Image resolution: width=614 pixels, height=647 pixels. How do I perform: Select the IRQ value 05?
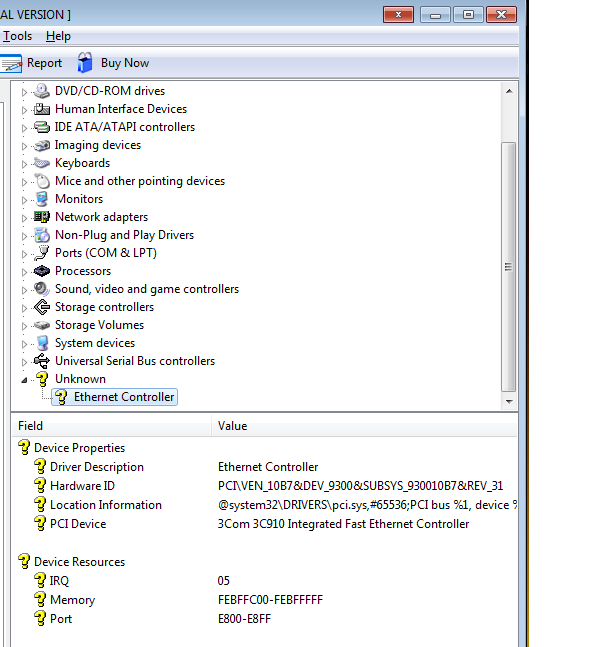pyautogui.click(x=224, y=581)
